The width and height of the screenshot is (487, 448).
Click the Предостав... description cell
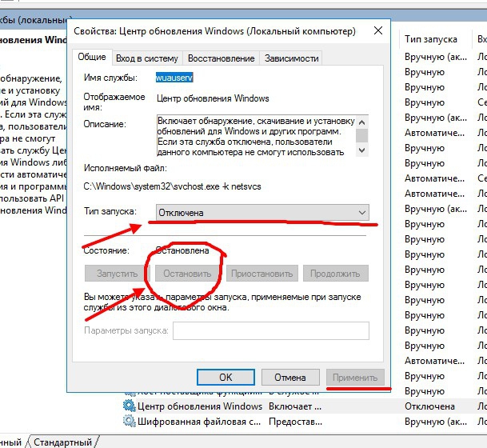(295, 422)
